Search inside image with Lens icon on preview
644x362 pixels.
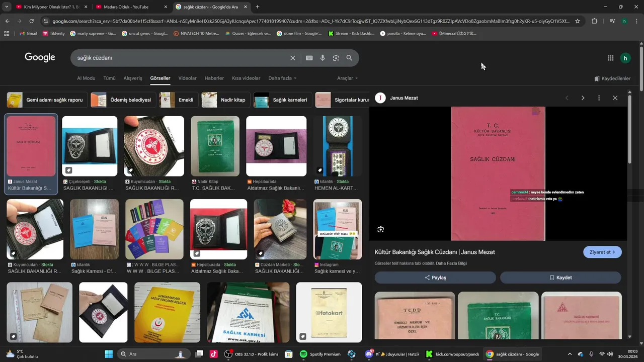381,229
